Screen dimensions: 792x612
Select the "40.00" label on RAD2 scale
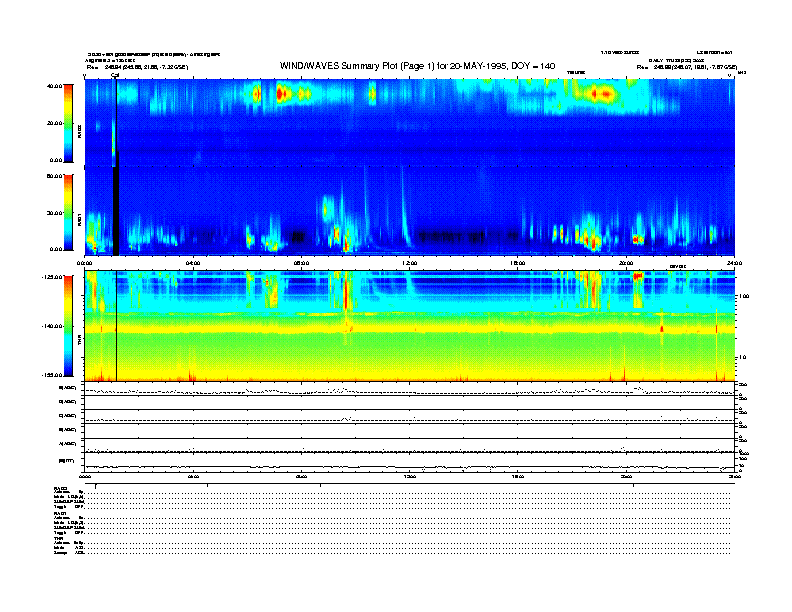click(54, 86)
